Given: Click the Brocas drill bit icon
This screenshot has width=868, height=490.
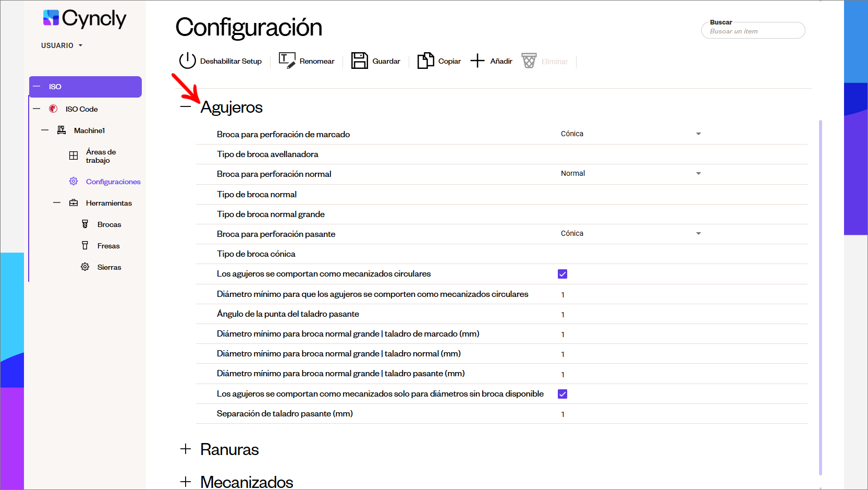Looking at the screenshot, I should 85,224.
